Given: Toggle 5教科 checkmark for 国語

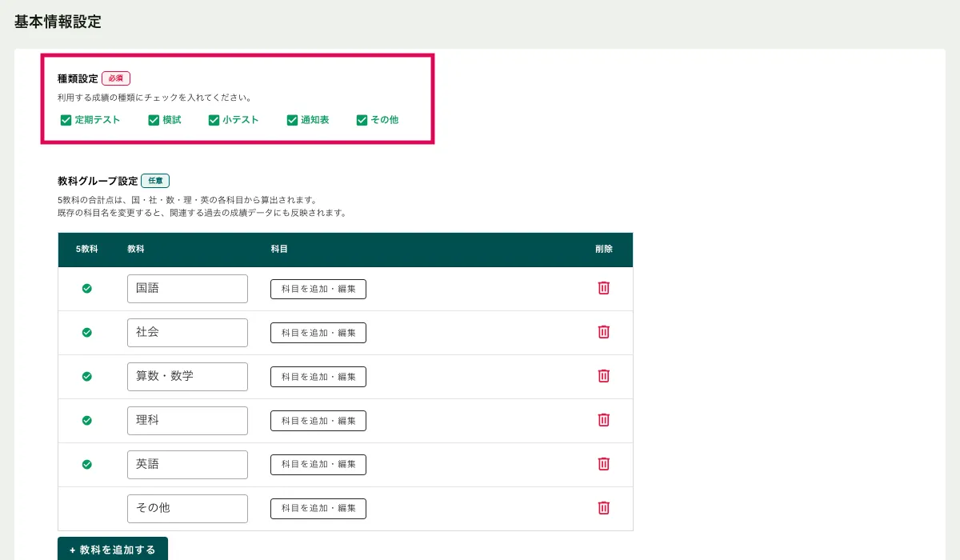Looking at the screenshot, I should [87, 289].
